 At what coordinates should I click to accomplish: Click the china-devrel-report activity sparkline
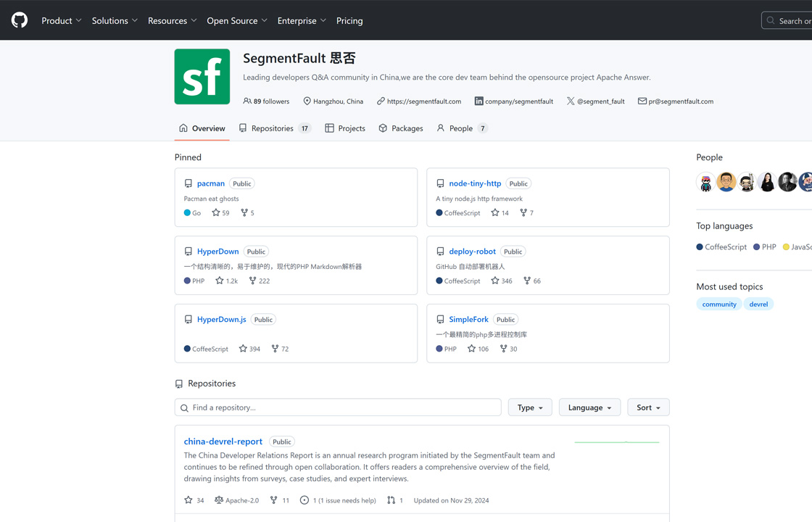[617, 442]
